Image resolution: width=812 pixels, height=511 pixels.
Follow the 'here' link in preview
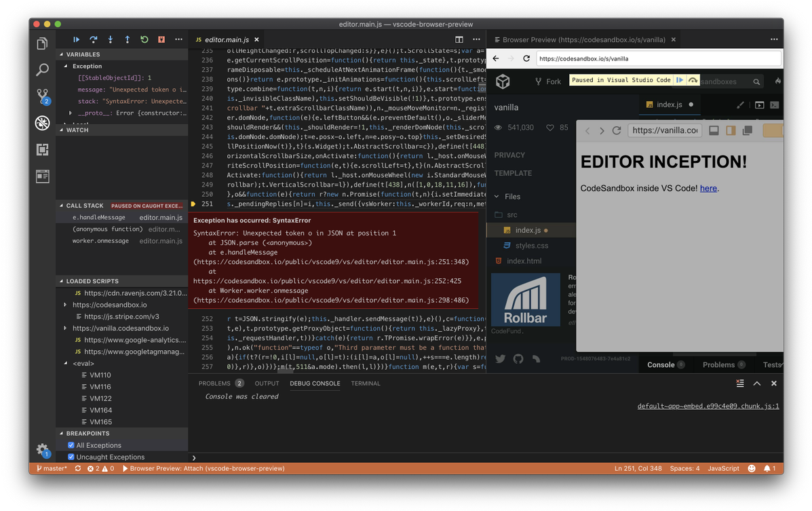(708, 188)
